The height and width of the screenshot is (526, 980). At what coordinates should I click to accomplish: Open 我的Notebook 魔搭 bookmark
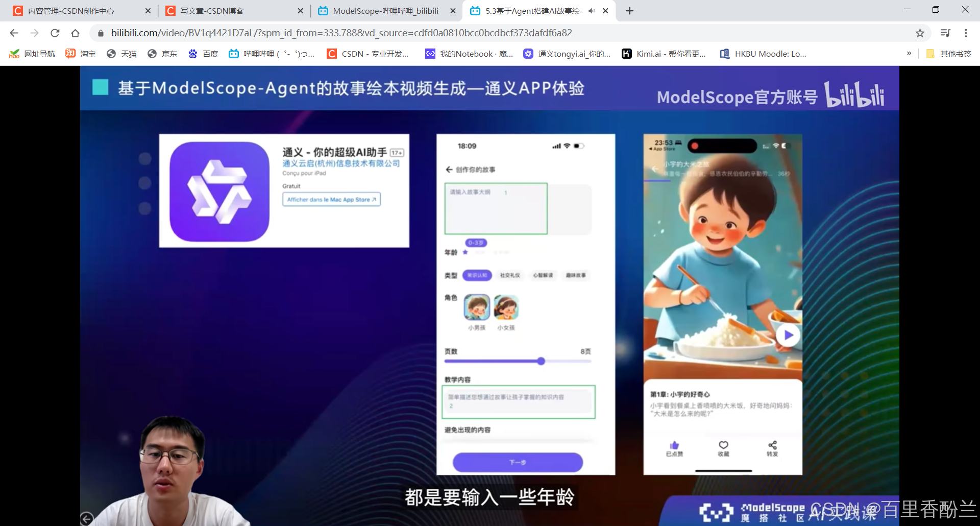click(470, 54)
